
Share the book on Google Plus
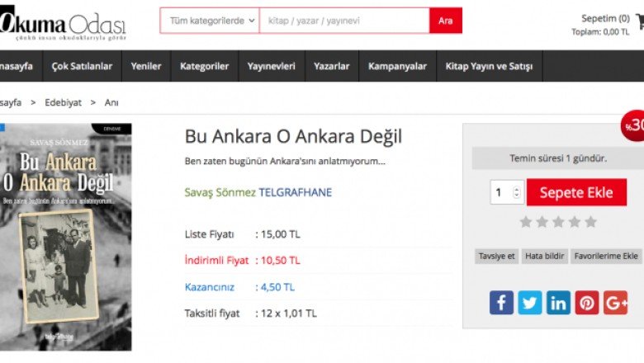(615, 303)
